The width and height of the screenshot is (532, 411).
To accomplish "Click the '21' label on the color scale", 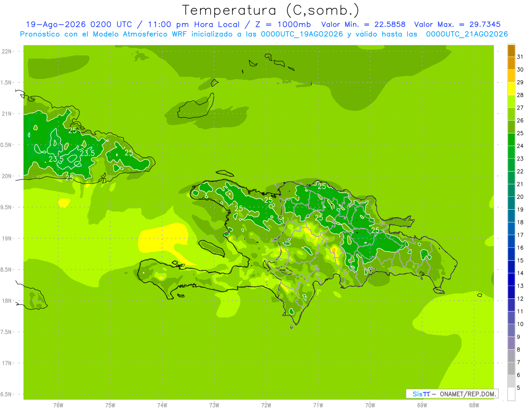I will (x=520, y=184).
